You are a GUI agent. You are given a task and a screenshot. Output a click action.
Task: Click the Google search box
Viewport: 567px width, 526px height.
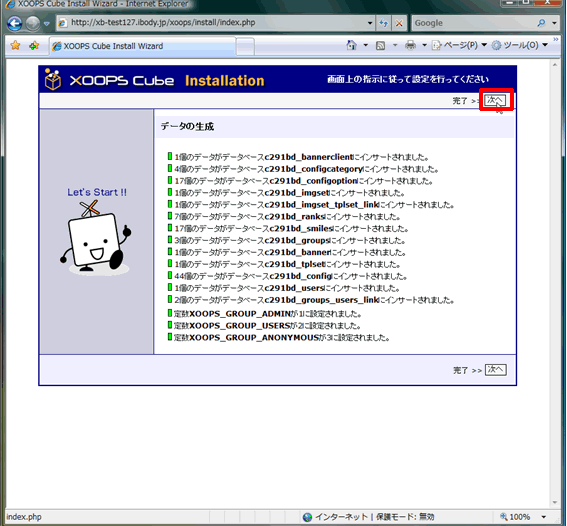473,23
